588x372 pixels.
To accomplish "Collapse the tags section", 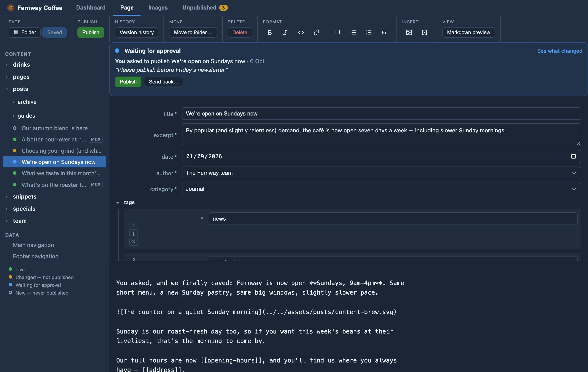I will coord(118,203).
